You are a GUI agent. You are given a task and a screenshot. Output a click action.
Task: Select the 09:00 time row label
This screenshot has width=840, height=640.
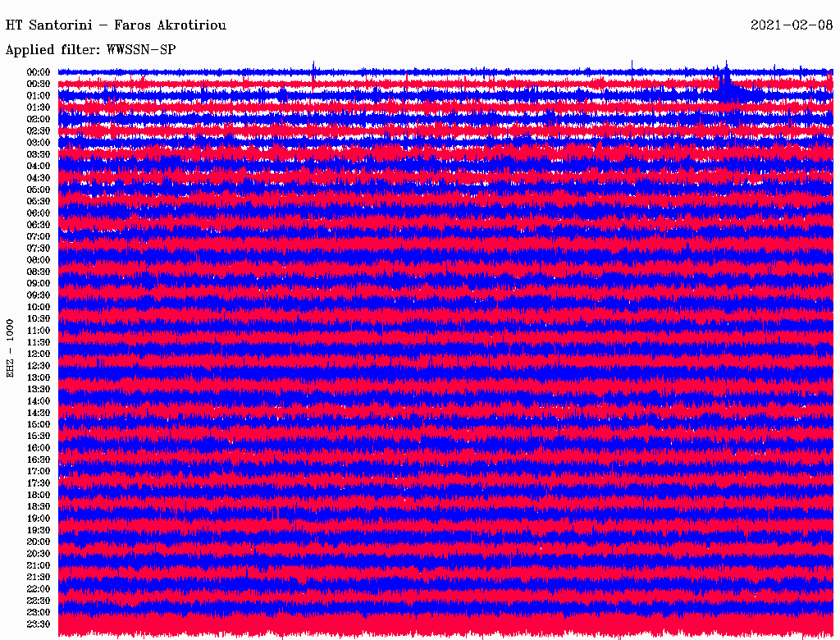pyautogui.click(x=39, y=283)
